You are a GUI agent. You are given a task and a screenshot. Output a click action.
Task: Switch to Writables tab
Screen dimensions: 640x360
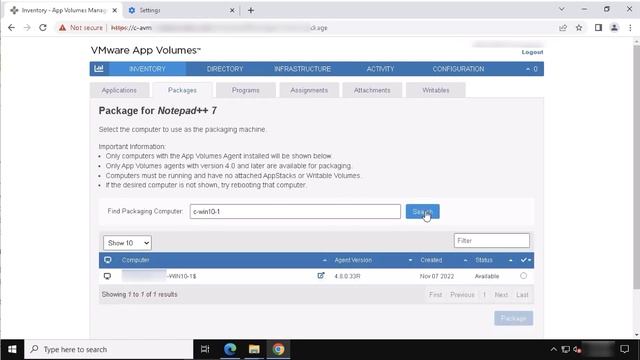(436, 90)
